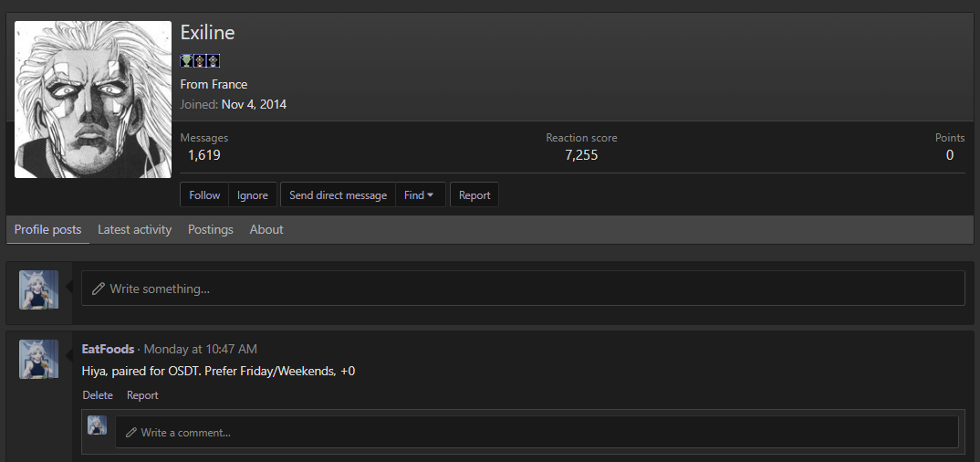The width and height of the screenshot is (980, 462).
Task: Open Exiline's large profile avatar
Action: point(93,100)
